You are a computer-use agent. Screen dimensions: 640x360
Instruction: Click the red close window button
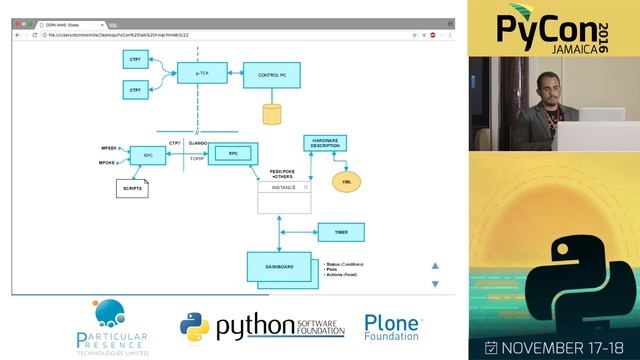pyautogui.click(x=18, y=24)
